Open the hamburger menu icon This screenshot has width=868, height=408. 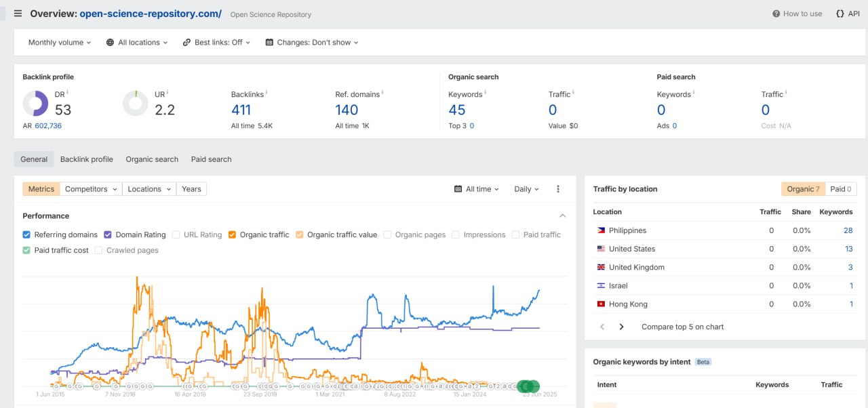[x=18, y=14]
